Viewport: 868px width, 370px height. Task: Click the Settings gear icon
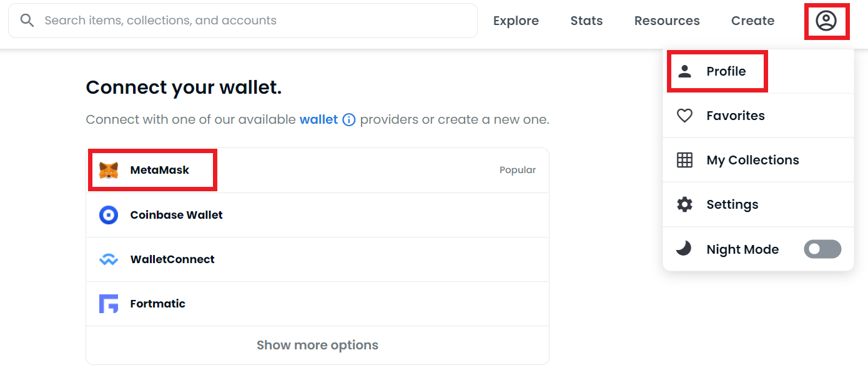tap(685, 204)
